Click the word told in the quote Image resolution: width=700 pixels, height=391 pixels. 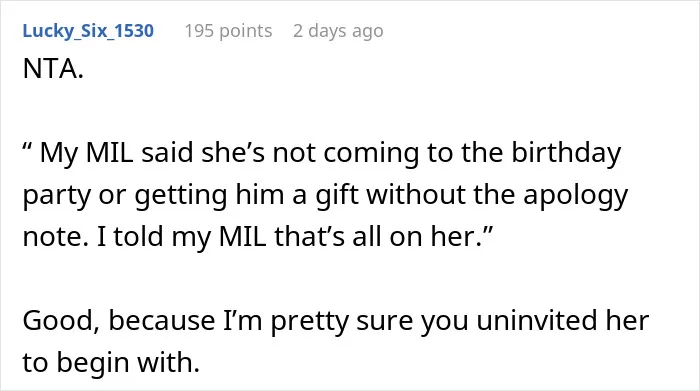click(138, 237)
